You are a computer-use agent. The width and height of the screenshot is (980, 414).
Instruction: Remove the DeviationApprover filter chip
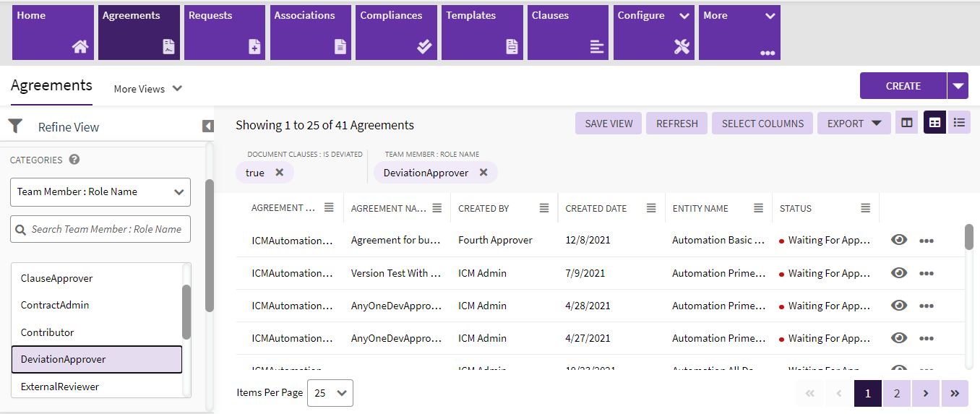point(483,173)
